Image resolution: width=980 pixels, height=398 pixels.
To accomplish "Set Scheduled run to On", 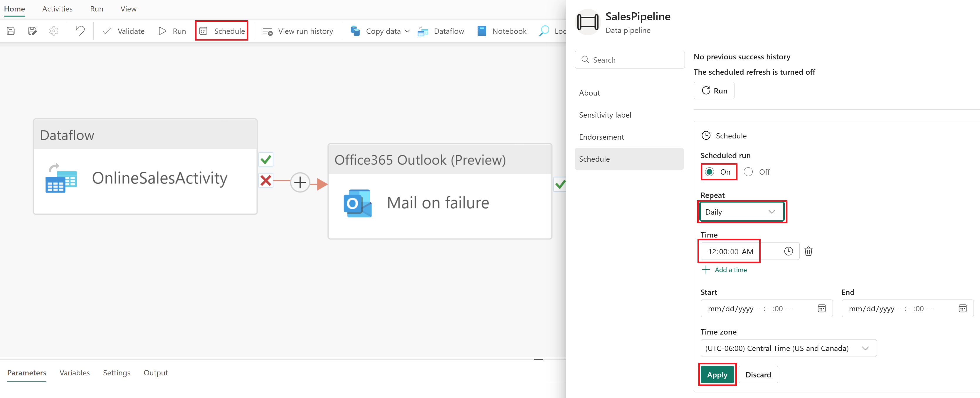I will 710,172.
